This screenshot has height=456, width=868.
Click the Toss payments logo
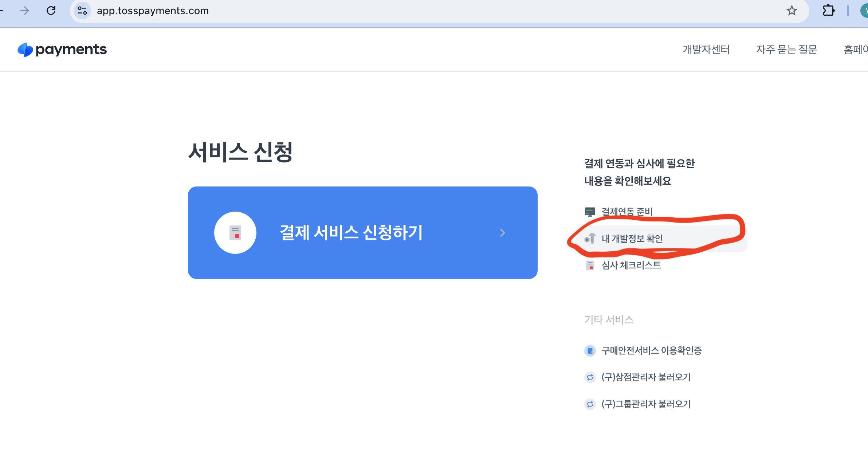tap(62, 50)
